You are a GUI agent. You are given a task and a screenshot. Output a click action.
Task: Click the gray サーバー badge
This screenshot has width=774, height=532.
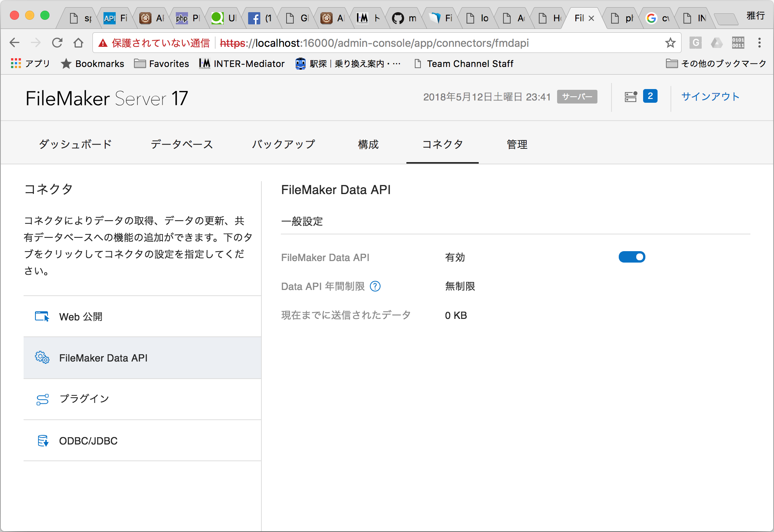click(x=577, y=97)
